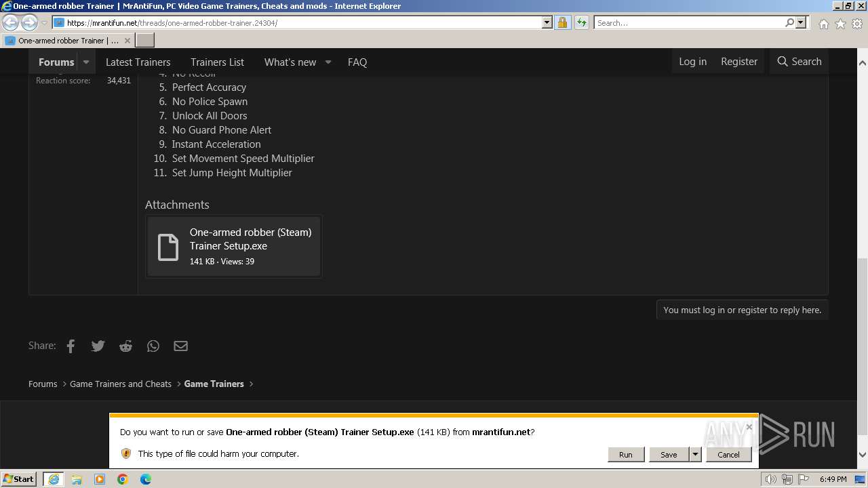Go to Latest Trainers

(x=138, y=62)
